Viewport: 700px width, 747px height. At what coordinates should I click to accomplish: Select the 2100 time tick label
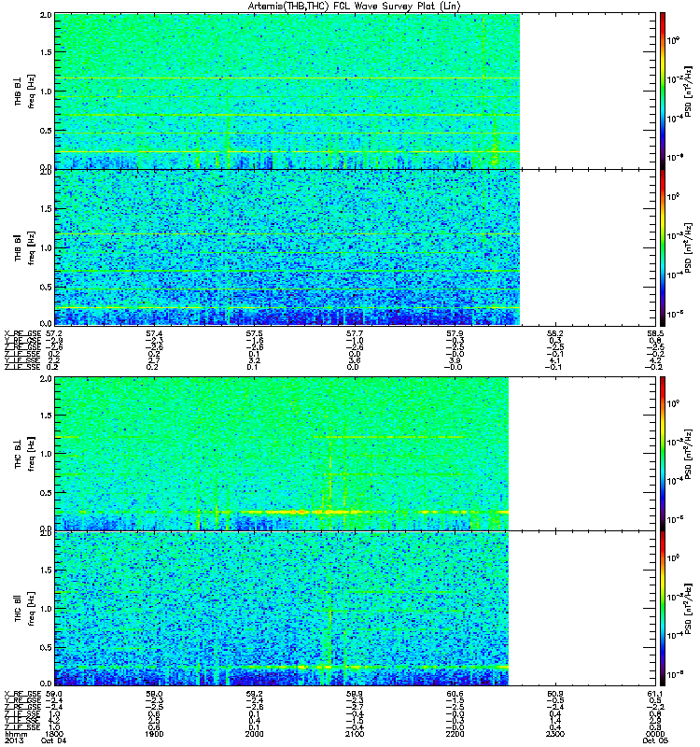[355, 734]
